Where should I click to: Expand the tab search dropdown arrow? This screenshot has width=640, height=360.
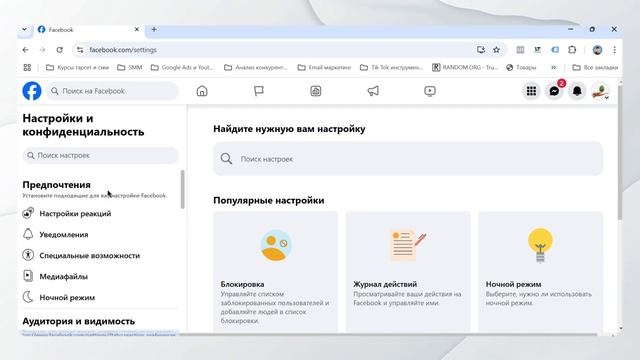coord(24,29)
